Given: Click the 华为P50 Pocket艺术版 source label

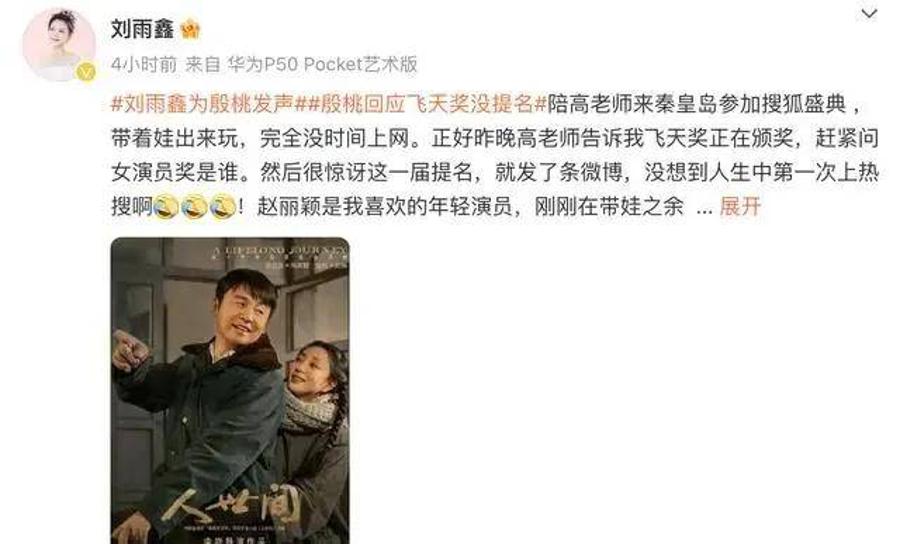Looking at the screenshot, I should 321,64.
